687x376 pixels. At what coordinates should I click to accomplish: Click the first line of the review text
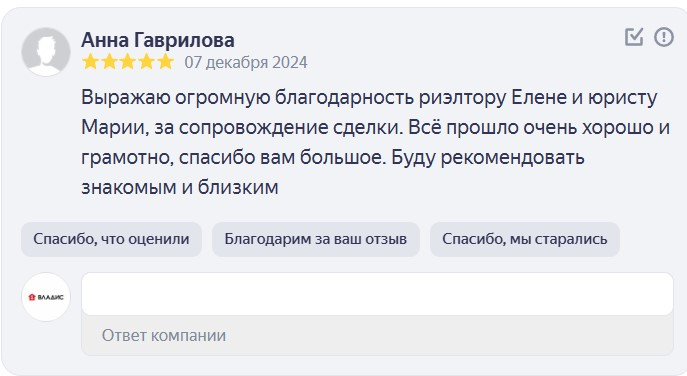[x=369, y=98]
